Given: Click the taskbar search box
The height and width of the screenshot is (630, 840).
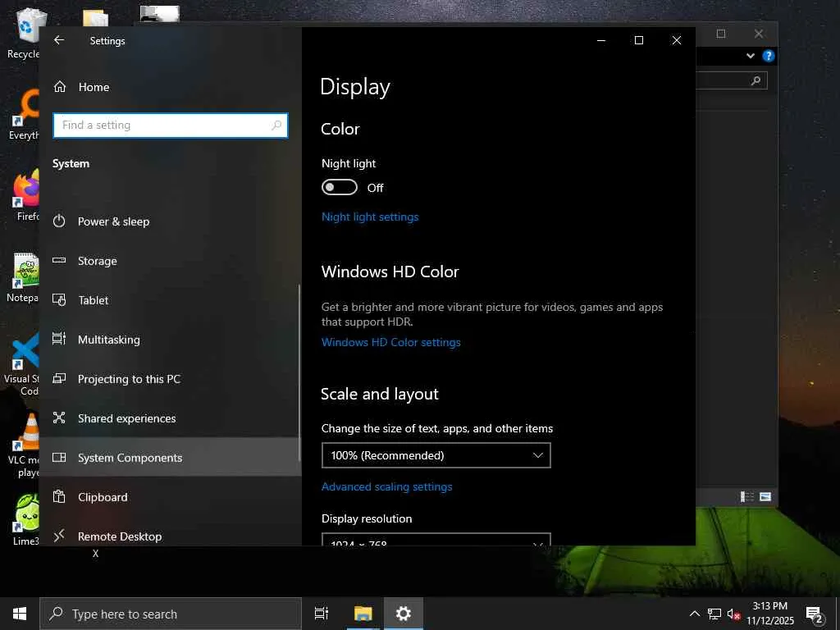Looking at the screenshot, I should [x=171, y=614].
